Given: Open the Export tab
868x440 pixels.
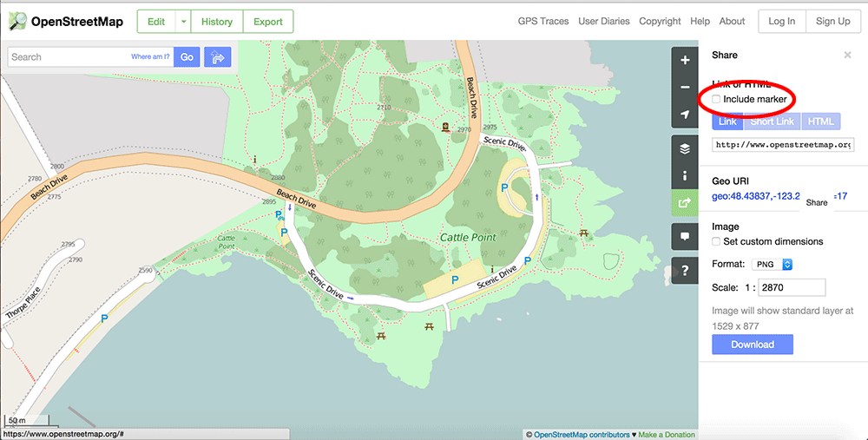Looking at the screenshot, I should point(268,22).
